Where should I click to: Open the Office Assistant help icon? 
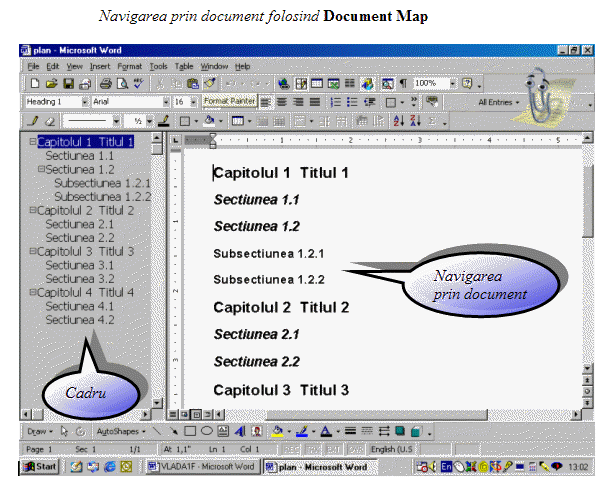pyautogui.click(x=467, y=83)
